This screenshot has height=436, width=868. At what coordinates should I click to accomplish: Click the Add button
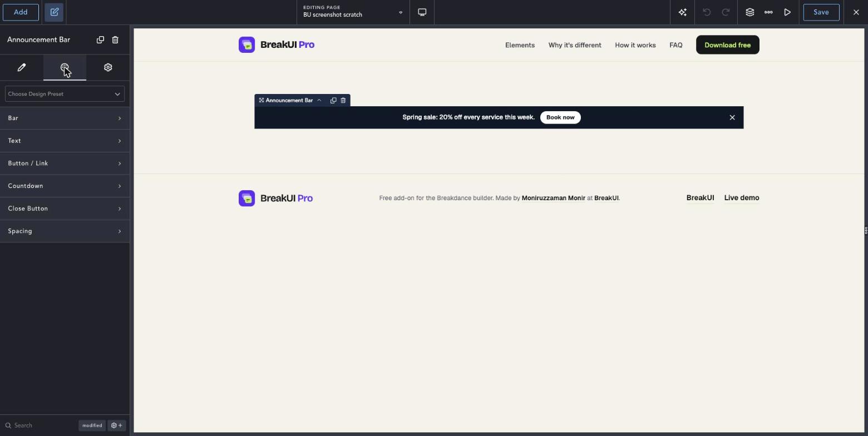(x=21, y=12)
